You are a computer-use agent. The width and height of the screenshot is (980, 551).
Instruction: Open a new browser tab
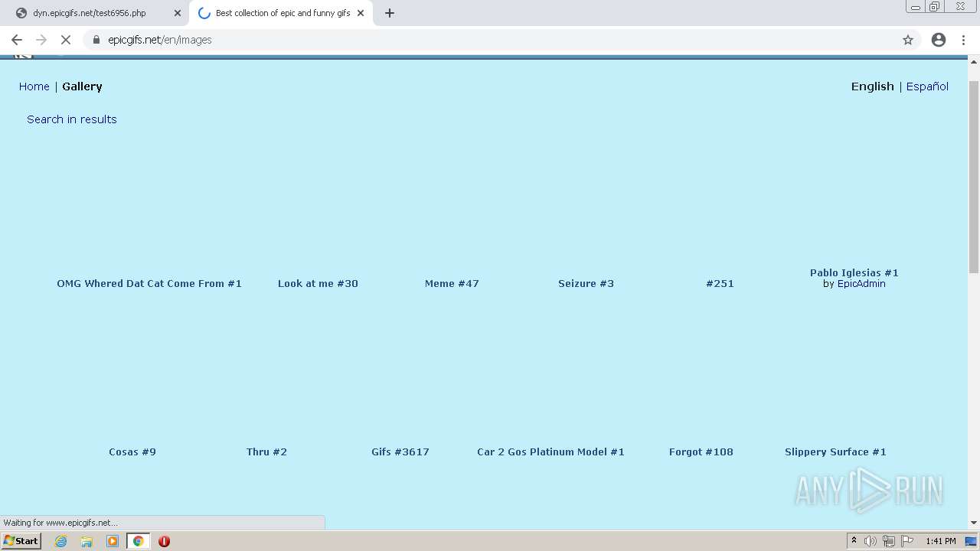coord(390,13)
